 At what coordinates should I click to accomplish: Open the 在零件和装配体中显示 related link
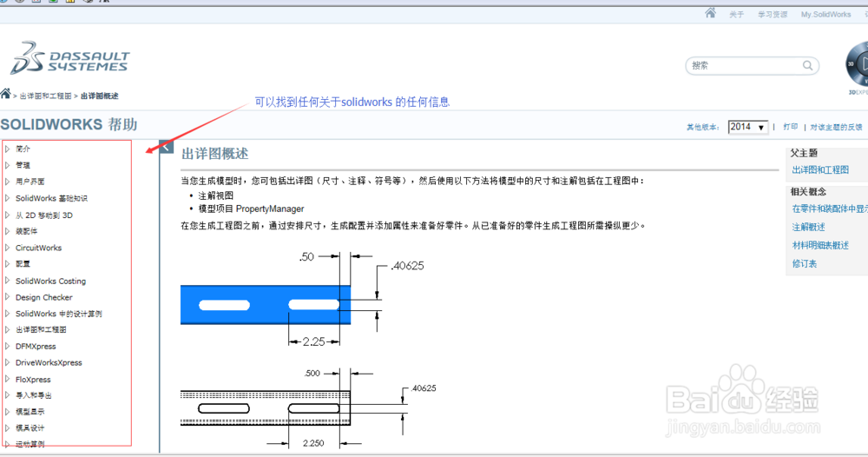click(x=830, y=209)
